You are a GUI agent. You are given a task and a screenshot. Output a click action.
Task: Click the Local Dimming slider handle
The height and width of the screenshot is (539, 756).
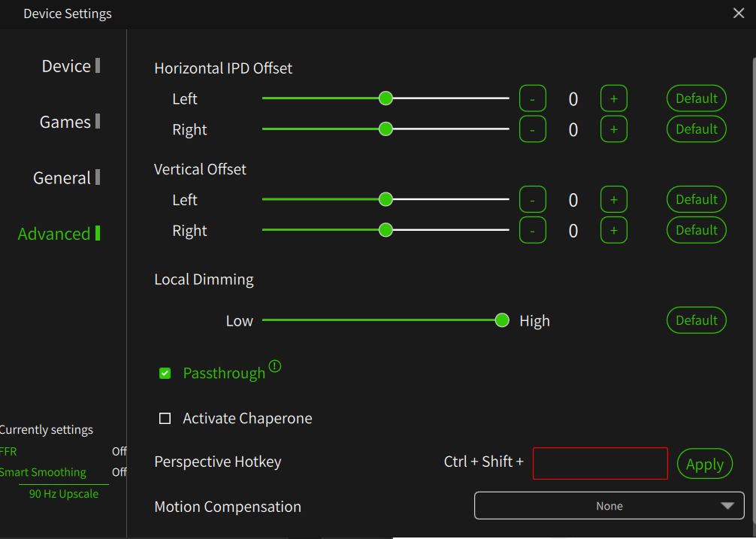(502, 320)
